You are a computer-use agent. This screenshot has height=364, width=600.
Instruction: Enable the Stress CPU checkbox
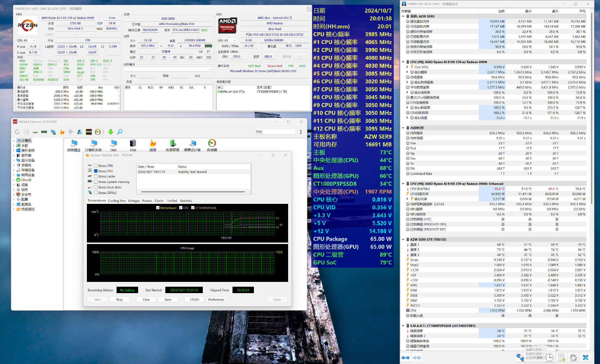click(96, 166)
